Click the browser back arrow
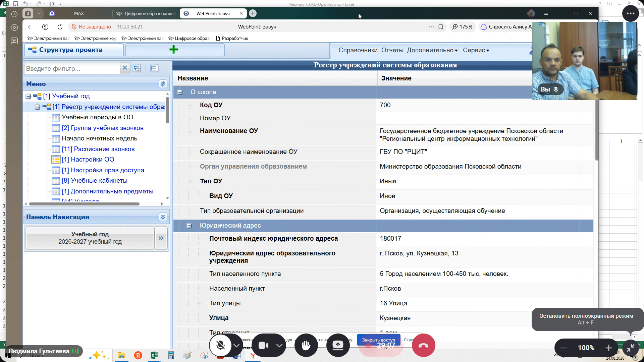The image size is (644, 362). point(31,27)
